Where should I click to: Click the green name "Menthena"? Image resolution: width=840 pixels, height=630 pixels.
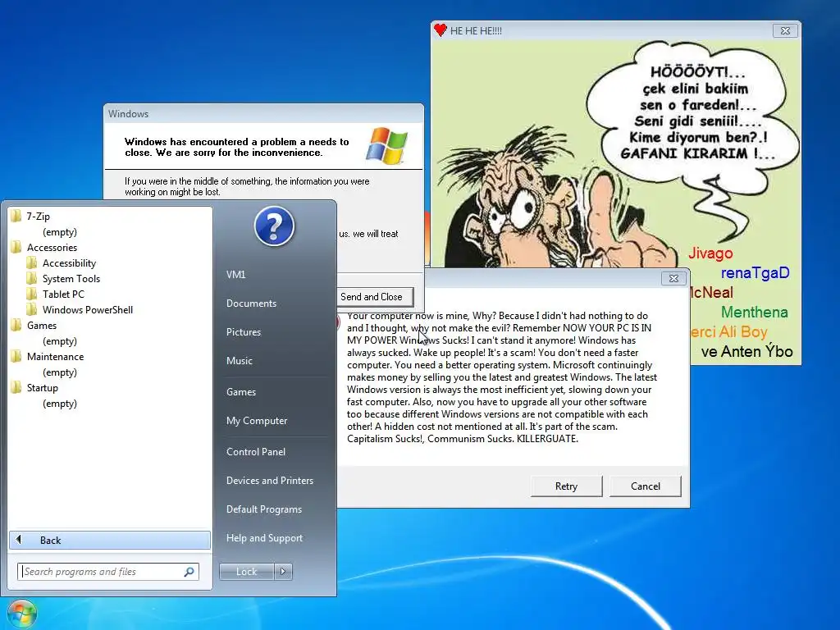755,312
